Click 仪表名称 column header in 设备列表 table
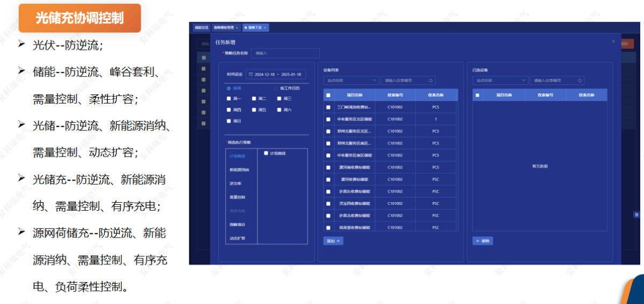The image size is (644, 304). (x=436, y=95)
